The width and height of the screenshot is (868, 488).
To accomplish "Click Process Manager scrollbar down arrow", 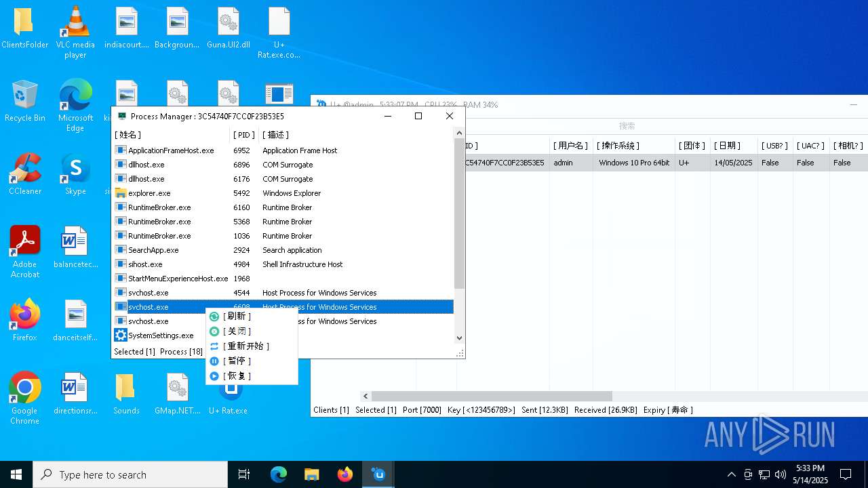I will click(459, 338).
